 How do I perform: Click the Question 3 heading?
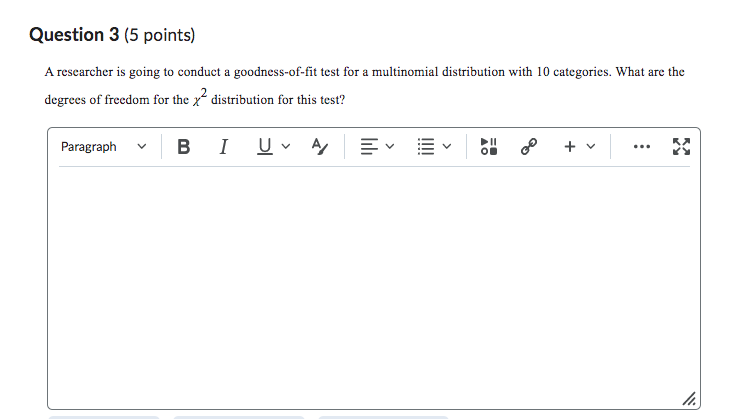click(74, 35)
